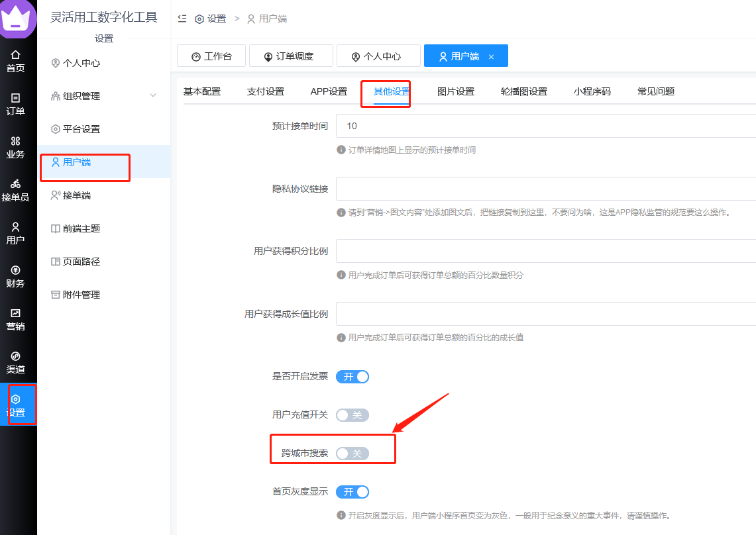Go to 首页 home in the dark sidebar
Image resolution: width=756 pixels, height=535 pixels.
tap(15, 61)
